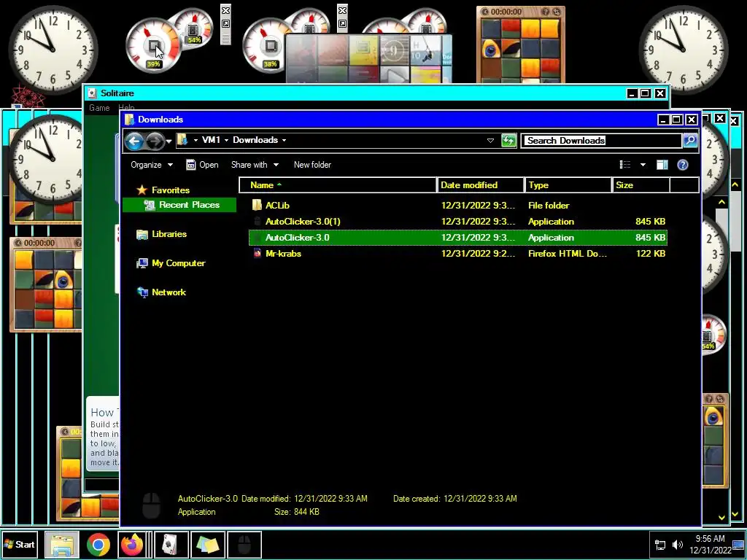The image size is (747, 560).
Task: Click the left puzzle gadget timer icon
Action: tap(18, 243)
